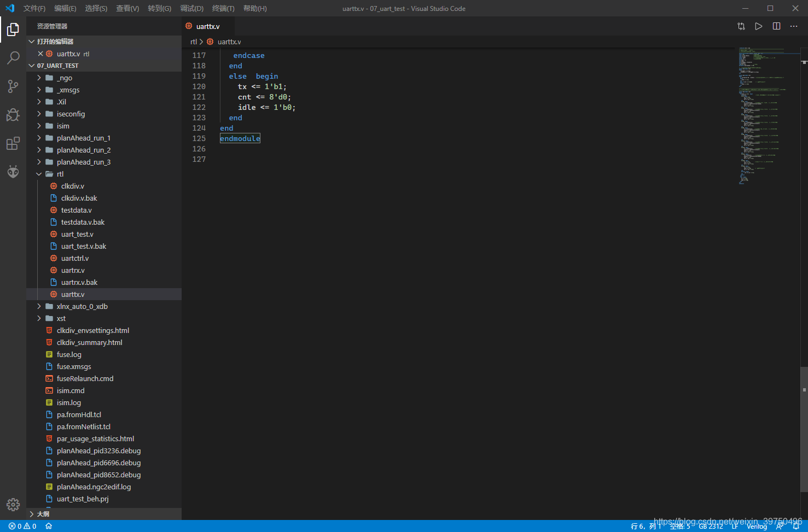
Task: Open errors and warnings count in status bar
Action: coord(22,526)
